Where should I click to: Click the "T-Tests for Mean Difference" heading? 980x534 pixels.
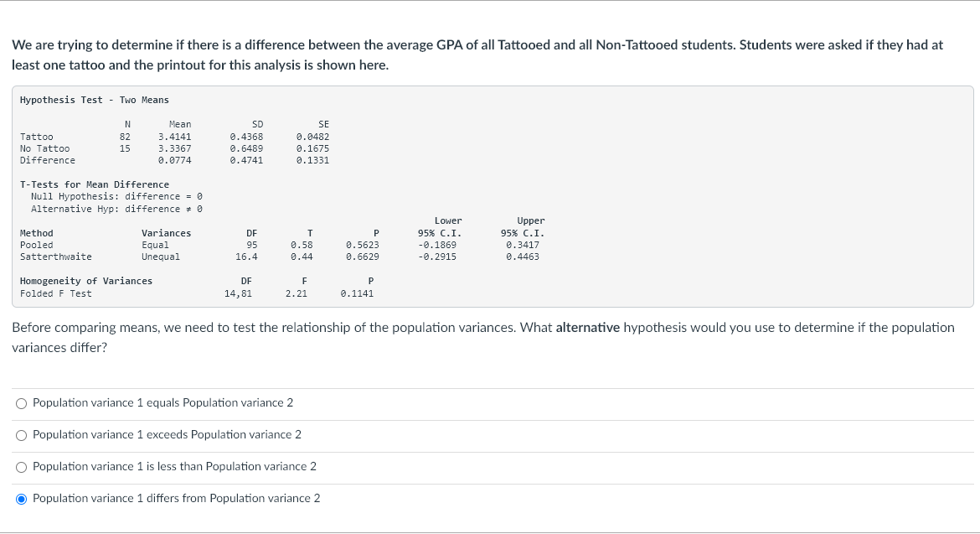94,184
